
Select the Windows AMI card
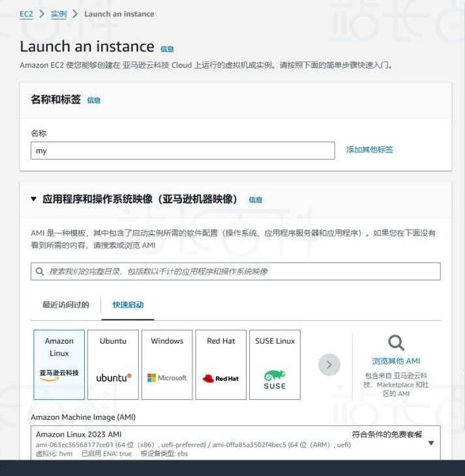[x=167, y=364]
